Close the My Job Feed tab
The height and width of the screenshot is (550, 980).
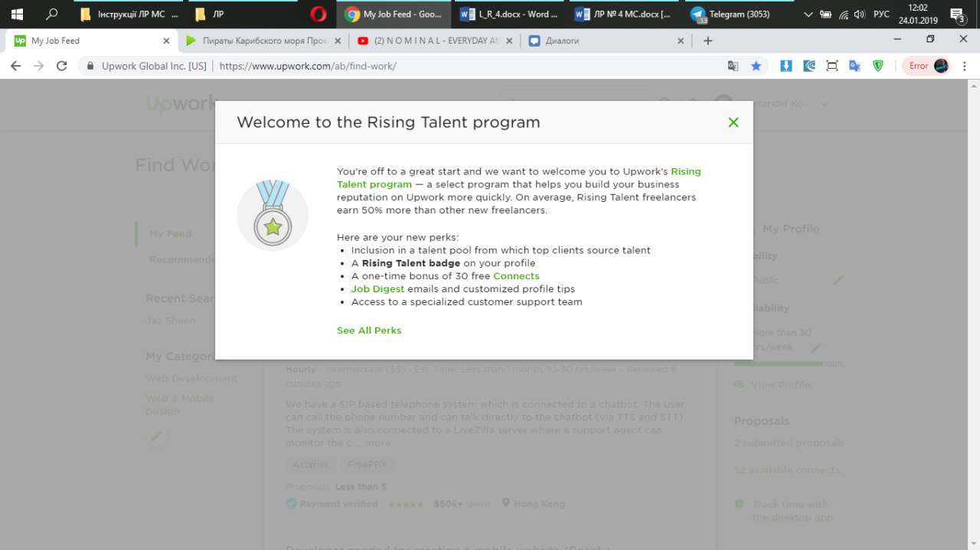point(166,41)
